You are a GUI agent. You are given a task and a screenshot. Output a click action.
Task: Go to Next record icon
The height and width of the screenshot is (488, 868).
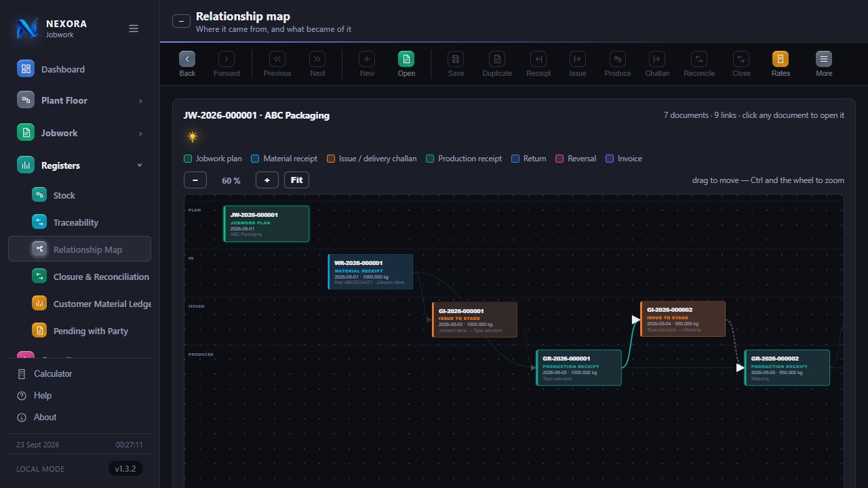click(317, 59)
